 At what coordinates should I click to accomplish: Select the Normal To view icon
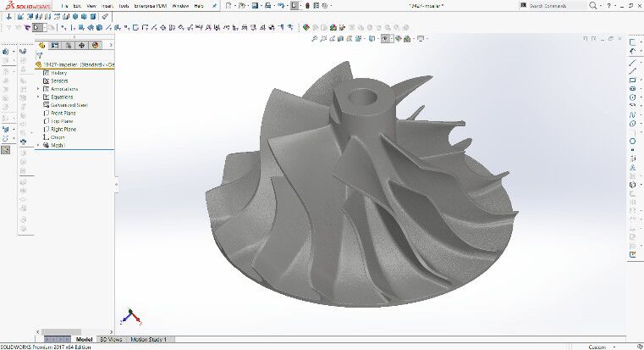tap(8, 16)
